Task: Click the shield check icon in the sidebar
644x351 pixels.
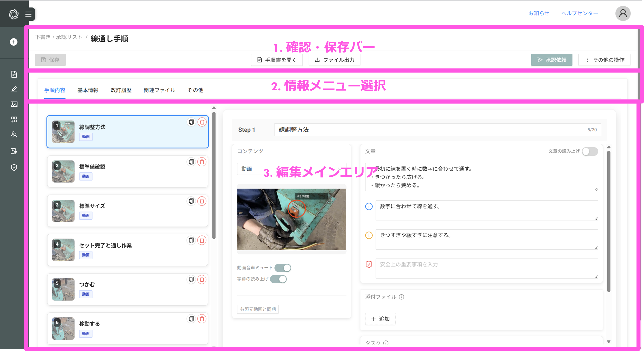Action: tap(14, 167)
